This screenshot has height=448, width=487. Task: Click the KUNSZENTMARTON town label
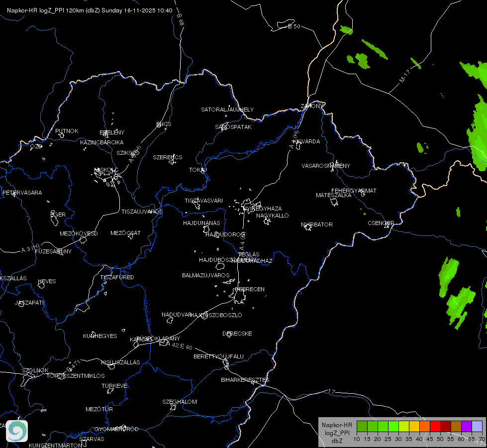[x=56, y=445]
